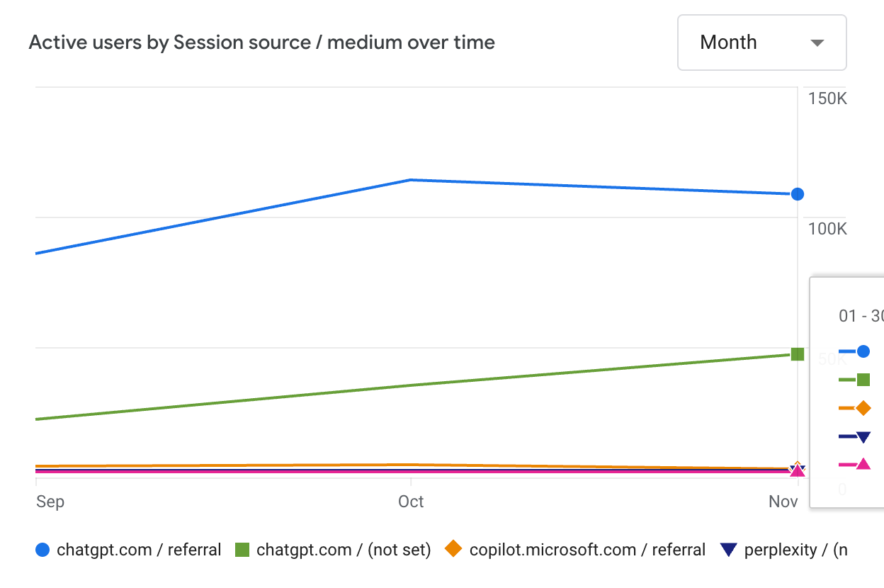Viewport: 884px width, 588px height.
Task: Toggle the "copilot.microsoft.com / referral" legend label
Action: (587, 550)
